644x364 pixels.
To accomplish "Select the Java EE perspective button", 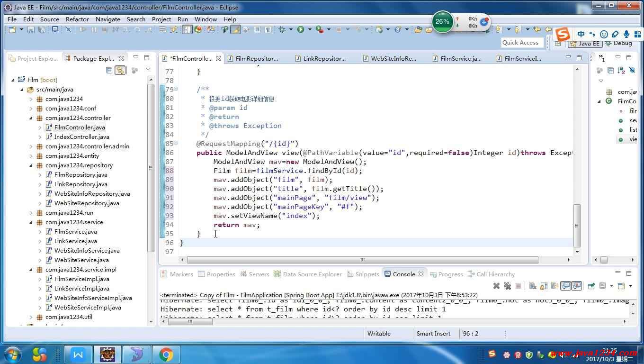I will pos(585,43).
